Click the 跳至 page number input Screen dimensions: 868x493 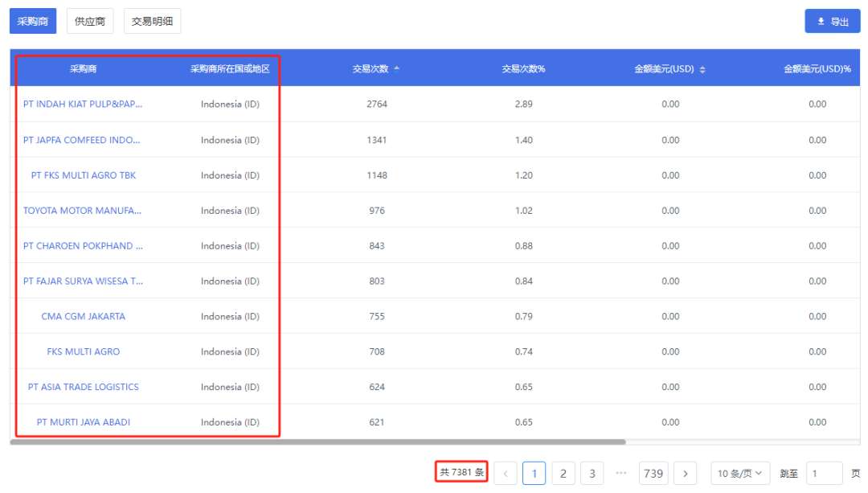(x=825, y=474)
